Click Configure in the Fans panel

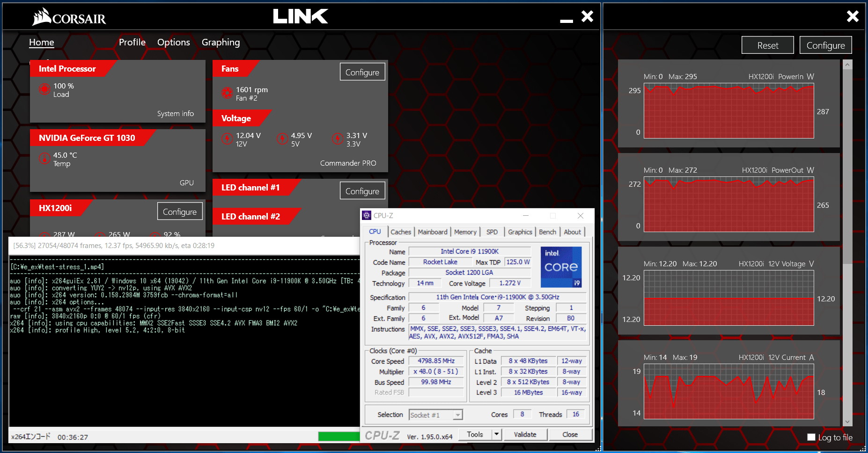click(362, 72)
